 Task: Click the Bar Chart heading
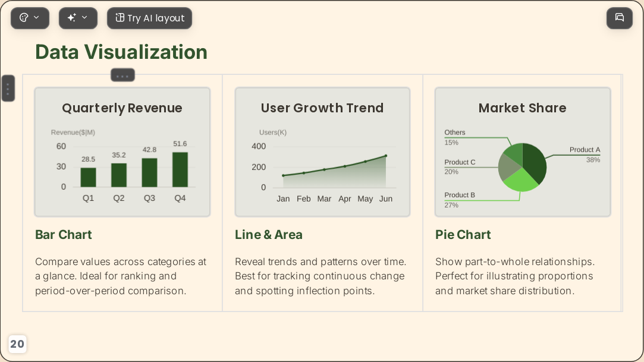coord(63,235)
